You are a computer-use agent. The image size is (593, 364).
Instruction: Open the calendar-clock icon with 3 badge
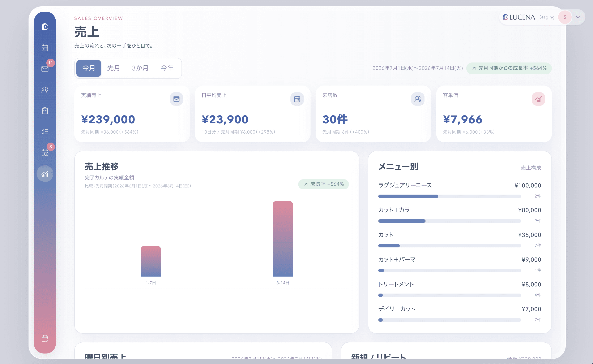(45, 153)
